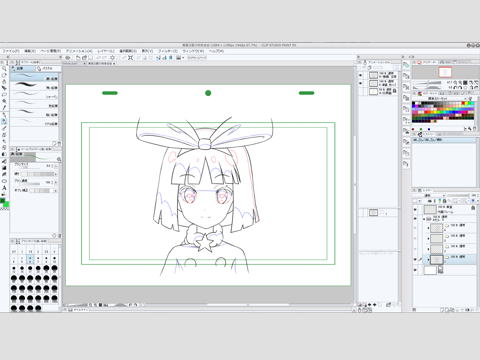Open the 編集 menu
The height and width of the screenshot is (360, 480).
30,51
